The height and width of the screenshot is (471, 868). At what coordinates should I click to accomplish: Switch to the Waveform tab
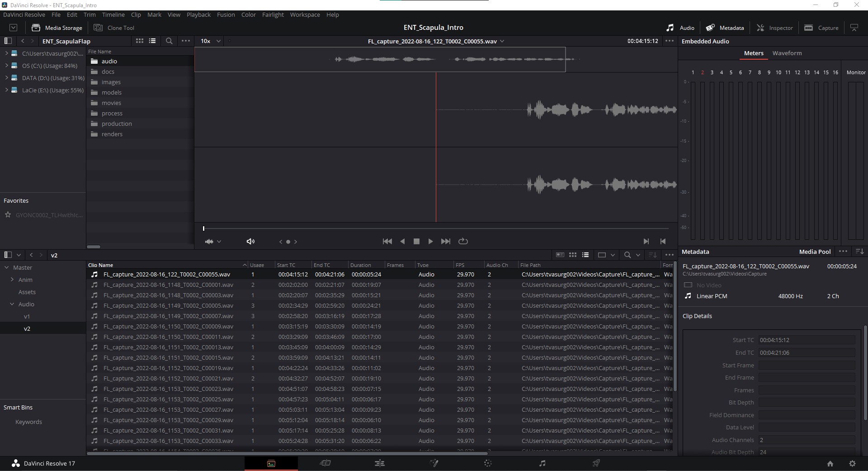point(787,53)
